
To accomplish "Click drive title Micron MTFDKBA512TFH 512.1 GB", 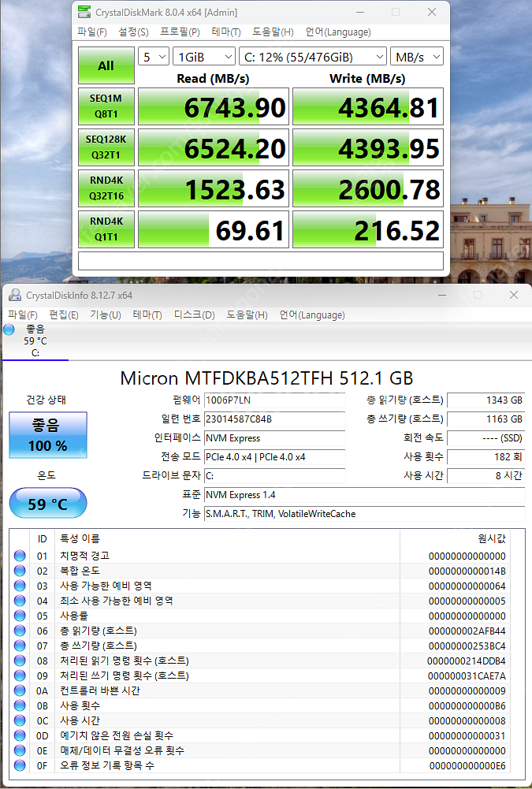I will (x=266, y=378).
